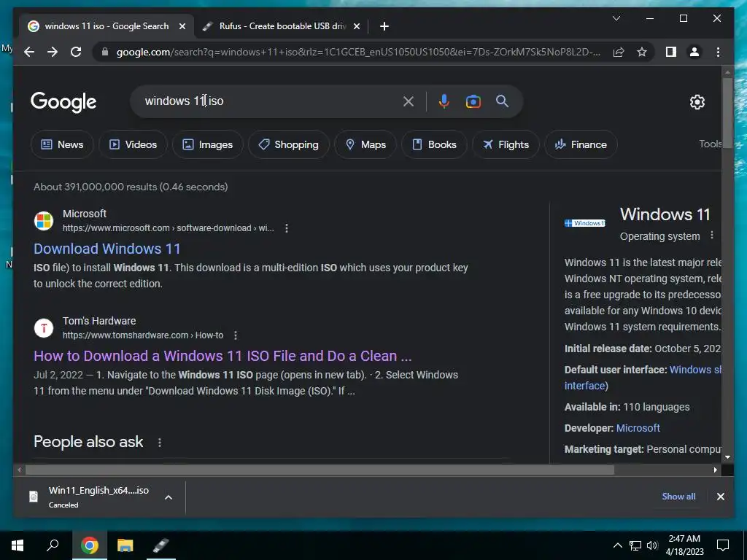Screen dimensions: 747x560
Task: Click the vertical page scrollbar
Action: click(727, 113)
